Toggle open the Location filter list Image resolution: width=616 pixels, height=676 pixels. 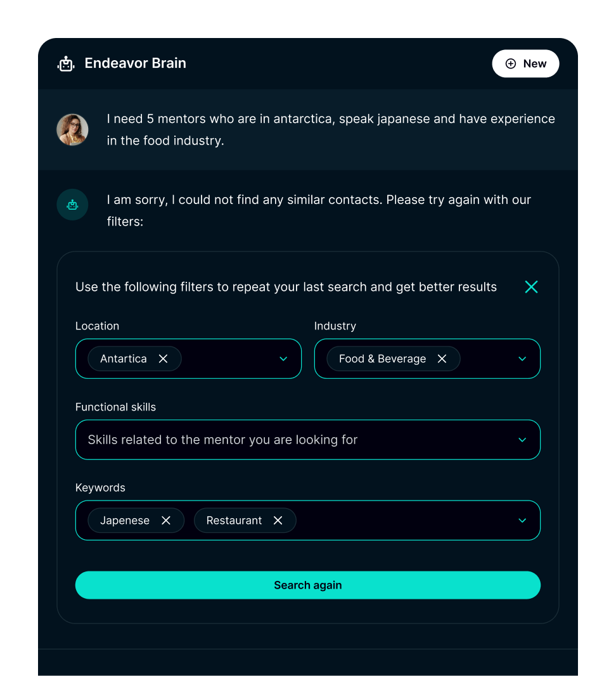point(283,359)
